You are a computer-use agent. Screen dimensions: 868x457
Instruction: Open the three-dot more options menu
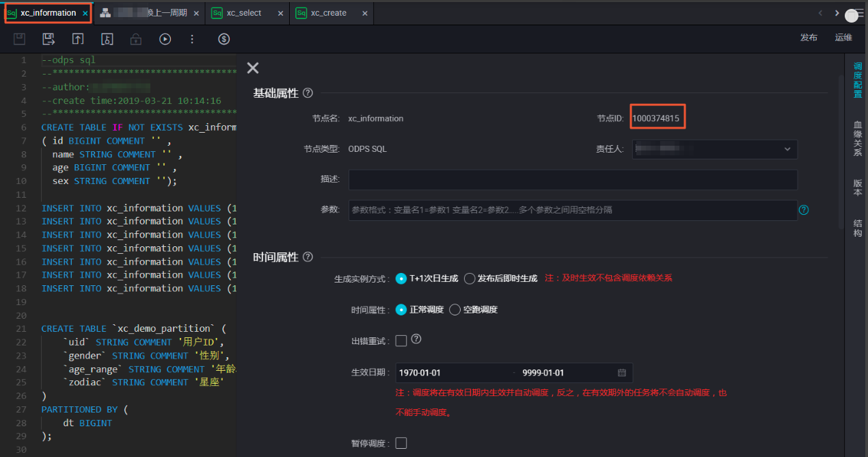192,39
